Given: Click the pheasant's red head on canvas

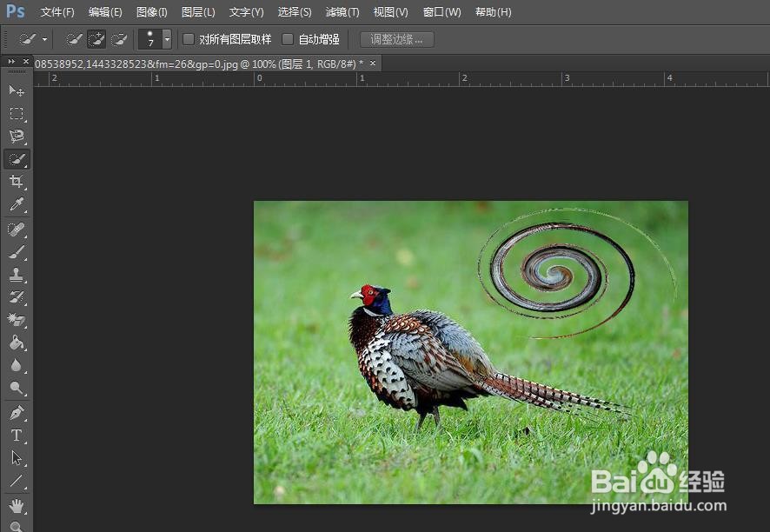Looking at the screenshot, I should coord(368,295).
